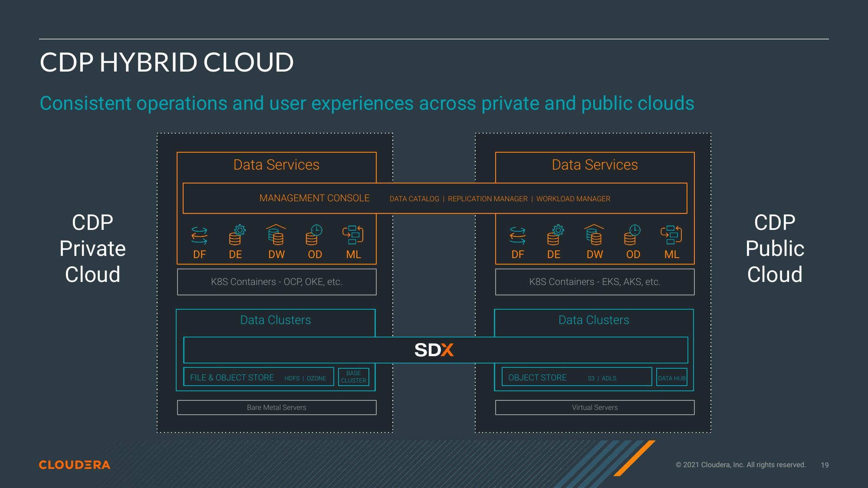The image size is (868, 488).
Task: Click slide page number 19
Action: [825, 465]
